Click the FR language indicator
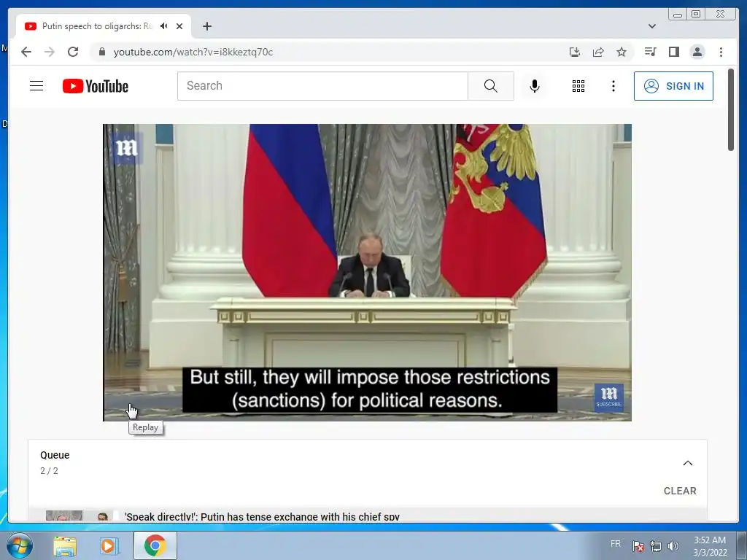 (616, 544)
